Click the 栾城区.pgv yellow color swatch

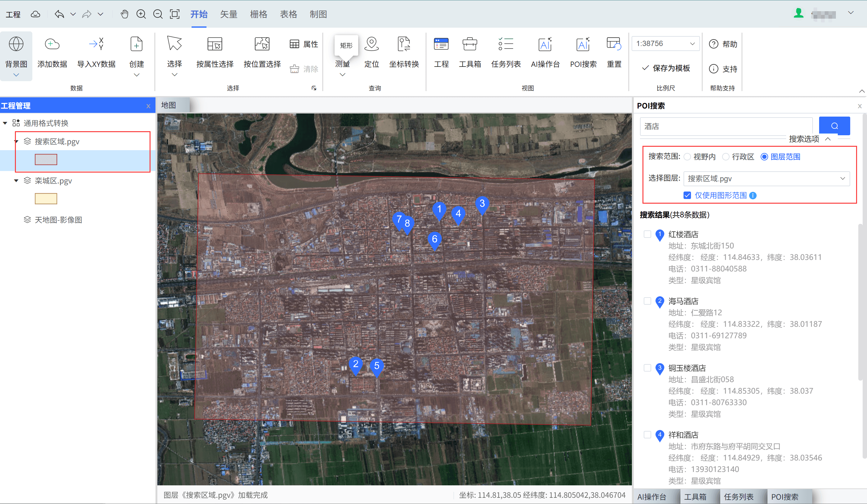point(46,199)
